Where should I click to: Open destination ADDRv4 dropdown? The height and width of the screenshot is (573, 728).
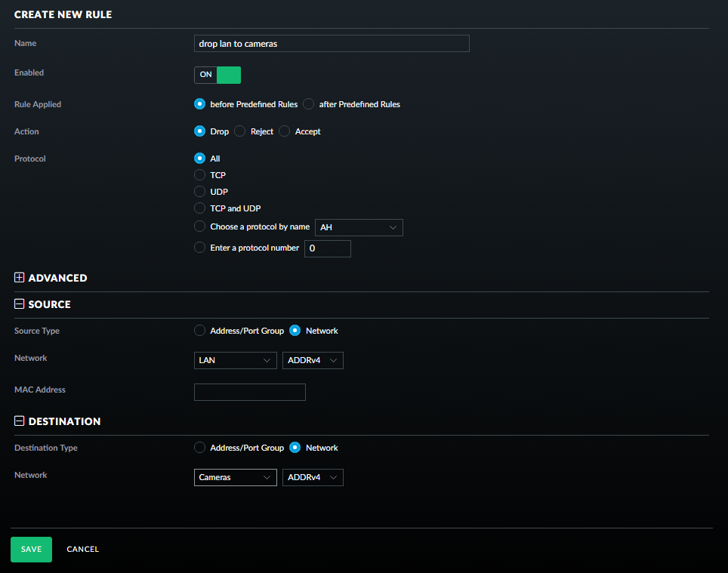click(x=313, y=477)
